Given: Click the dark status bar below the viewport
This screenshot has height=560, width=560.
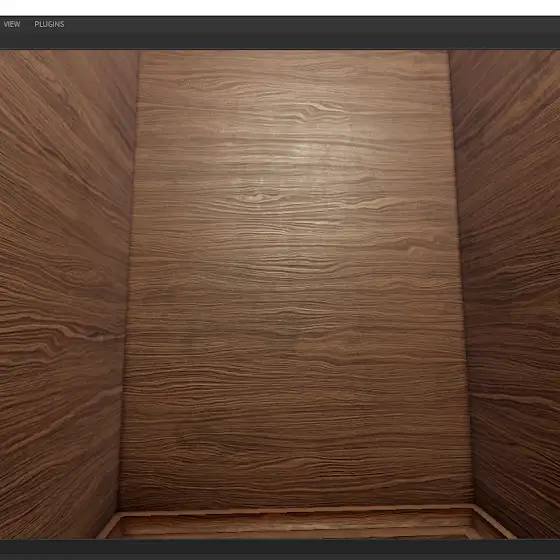Looking at the screenshot, I should 280,549.
